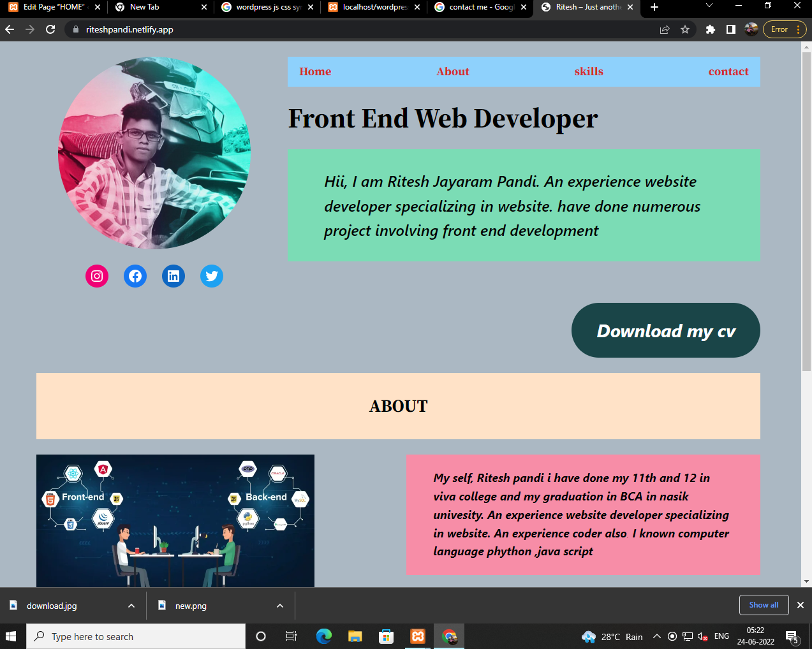
Task: Navigate to the skills section link
Action: pos(588,71)
